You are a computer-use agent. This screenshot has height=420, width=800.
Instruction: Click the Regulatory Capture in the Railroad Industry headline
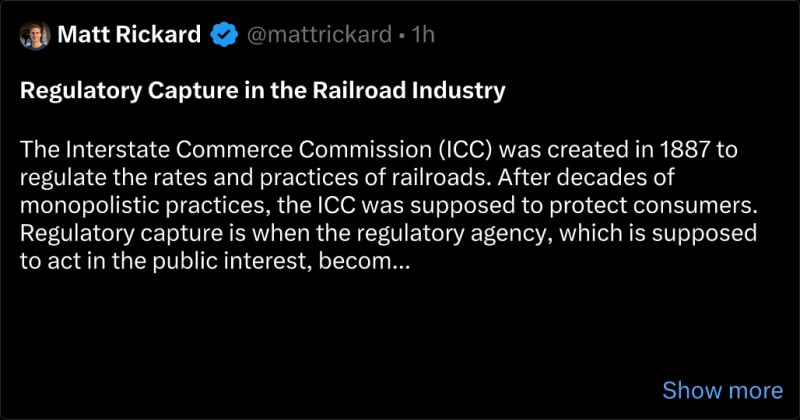pyautogui.click(x=262, y=91)
